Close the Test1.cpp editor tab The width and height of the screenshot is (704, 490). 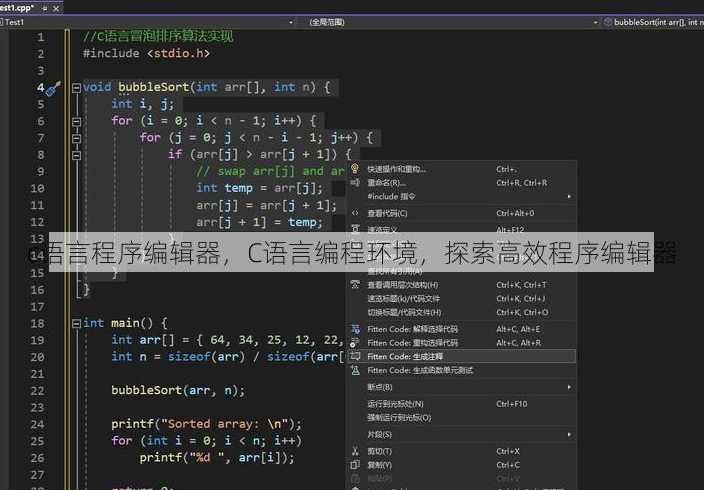(56, 8)
